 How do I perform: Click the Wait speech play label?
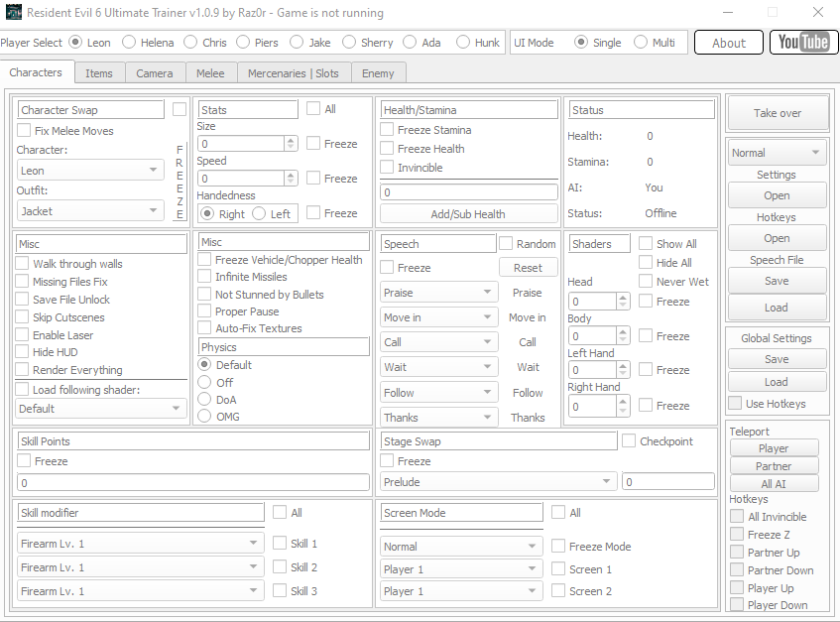pyautogui.click(x=528, y=367)
